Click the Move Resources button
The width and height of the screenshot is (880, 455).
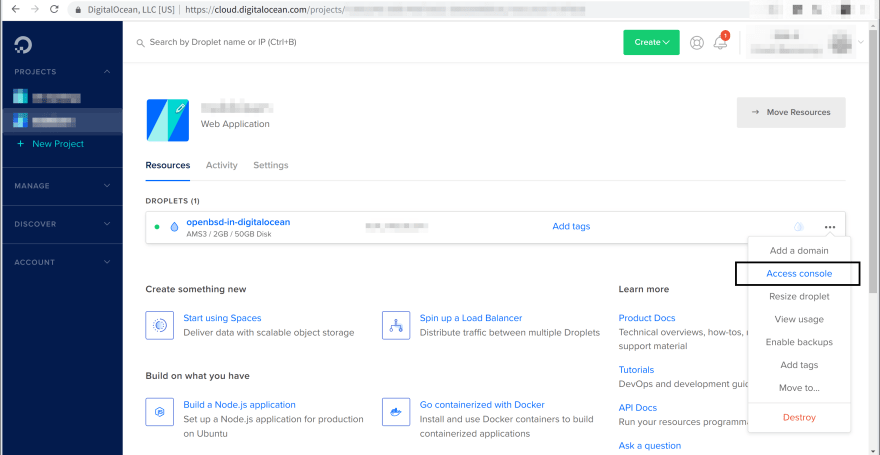click(x=791, y=112)
